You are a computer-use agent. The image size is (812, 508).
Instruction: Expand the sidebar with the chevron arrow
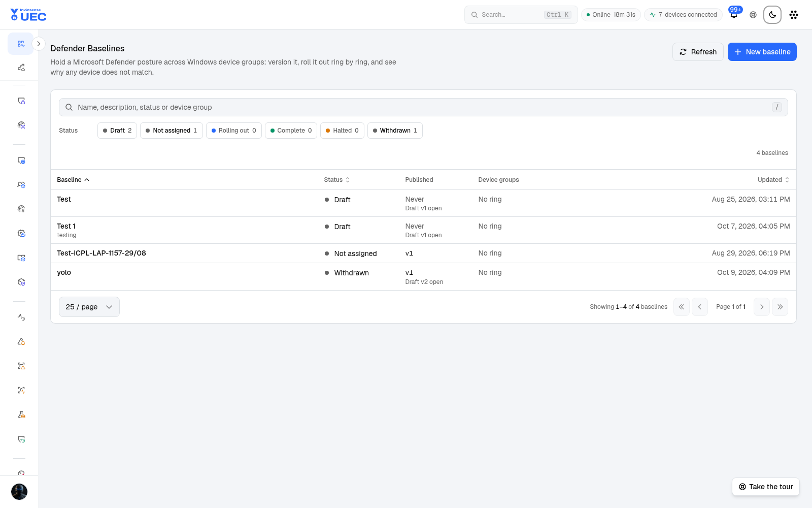pyautogui.click(x=39, y=44)
